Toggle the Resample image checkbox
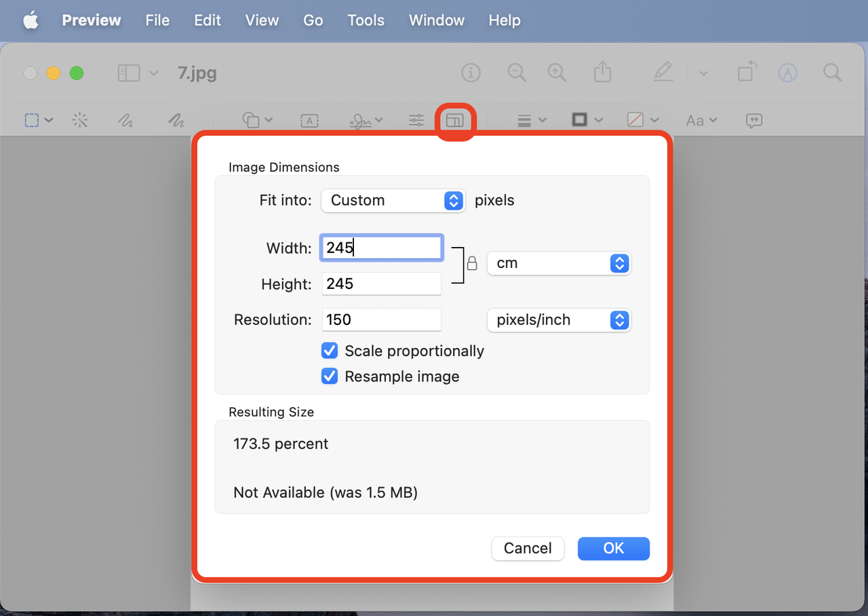 pyautogui.click(x=330, y=377)
